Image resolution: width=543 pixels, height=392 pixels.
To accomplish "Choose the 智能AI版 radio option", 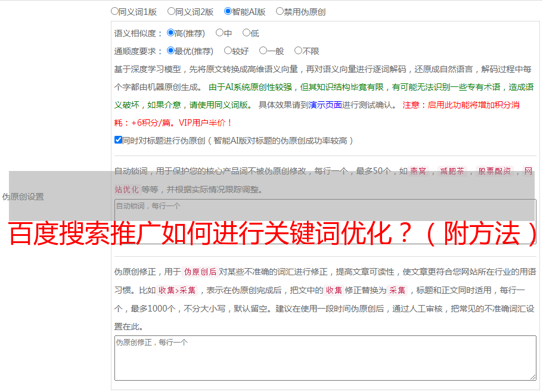I will point(228,11).
